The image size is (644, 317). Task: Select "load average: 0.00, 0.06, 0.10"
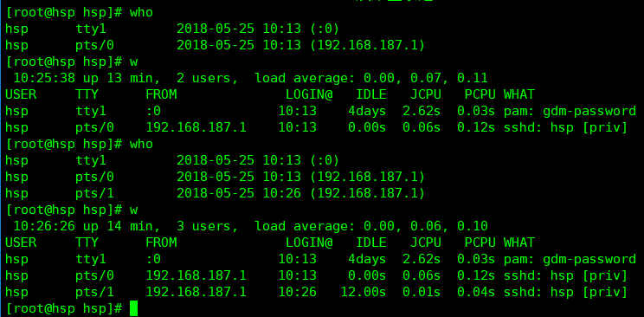coord(371,226)
